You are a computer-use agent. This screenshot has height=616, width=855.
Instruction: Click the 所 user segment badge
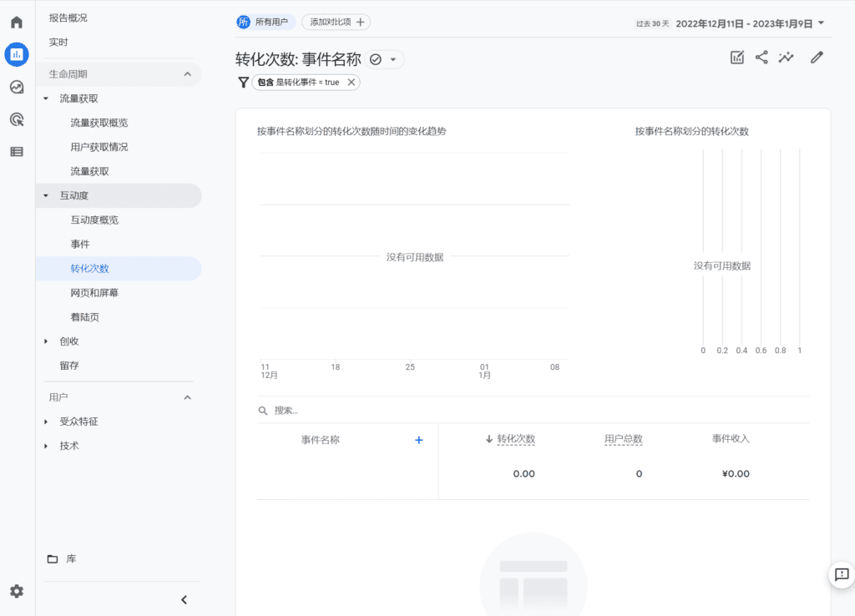243,22
